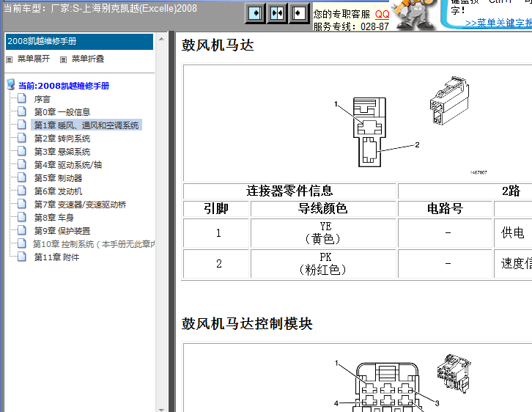Click the page icon next to 序言
The width and height of the screenshot is (532, 412).
[22, 98]
